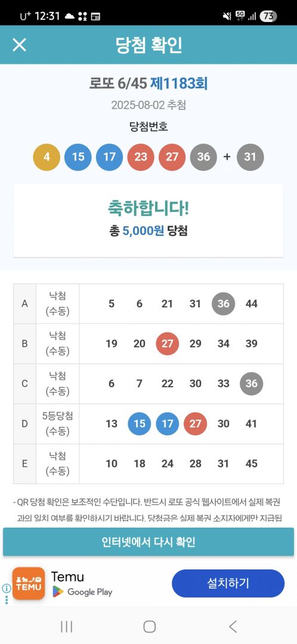Open the ad info icon beside Temu

tap(6, 588)
